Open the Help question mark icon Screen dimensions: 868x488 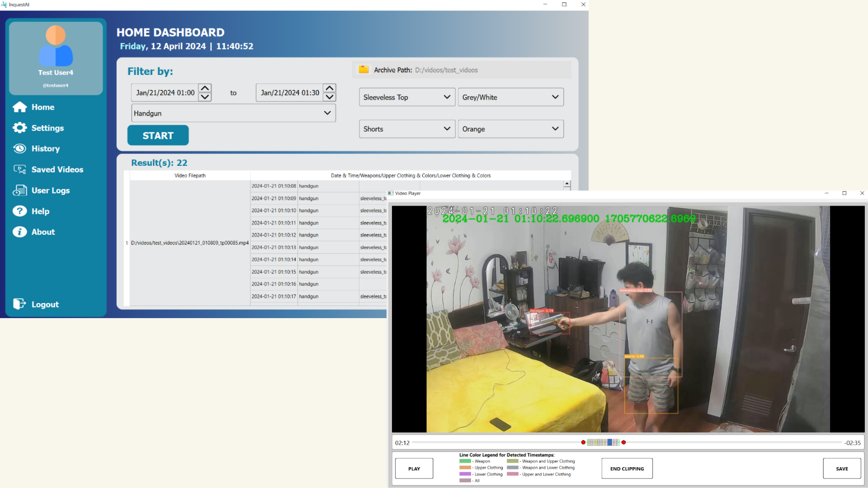(20, 211)
